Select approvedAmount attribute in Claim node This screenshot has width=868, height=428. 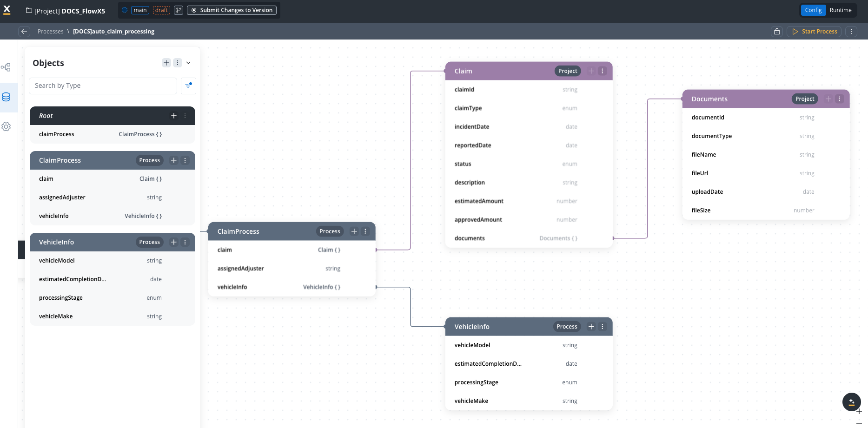coord(529,220)
